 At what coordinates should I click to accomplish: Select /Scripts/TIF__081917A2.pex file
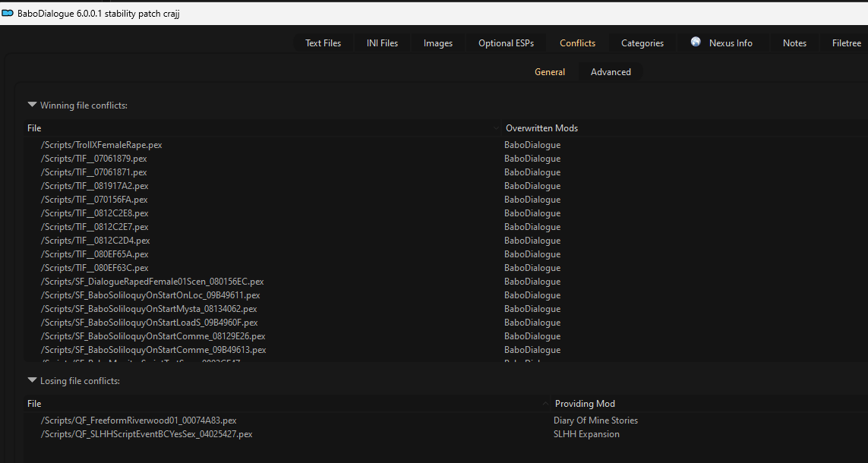(94, 186)
